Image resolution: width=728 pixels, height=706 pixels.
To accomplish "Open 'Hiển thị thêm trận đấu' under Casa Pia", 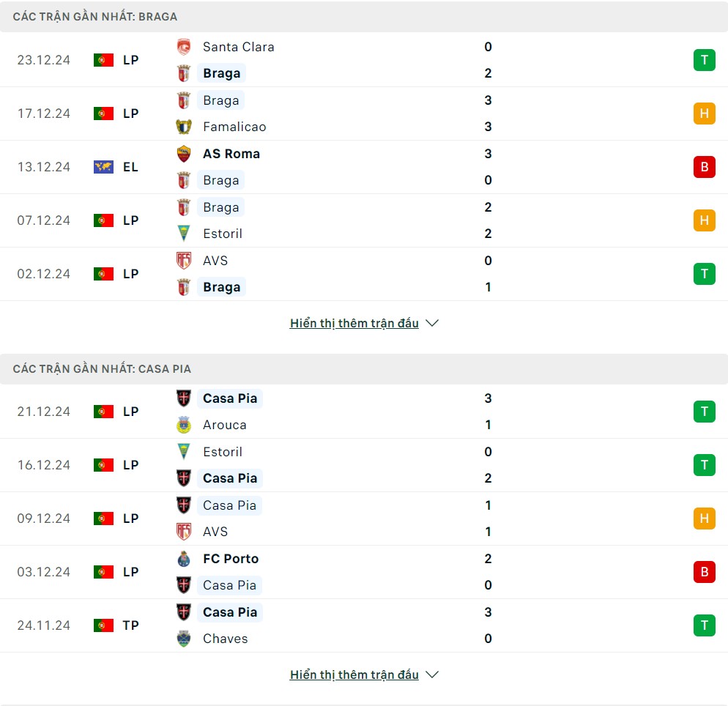I will click(354, 675).
